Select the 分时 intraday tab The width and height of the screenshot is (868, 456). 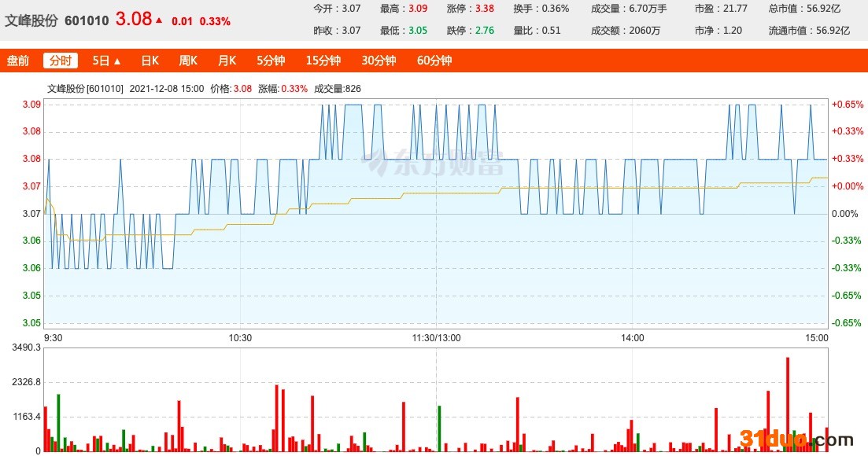pos(61,61)
